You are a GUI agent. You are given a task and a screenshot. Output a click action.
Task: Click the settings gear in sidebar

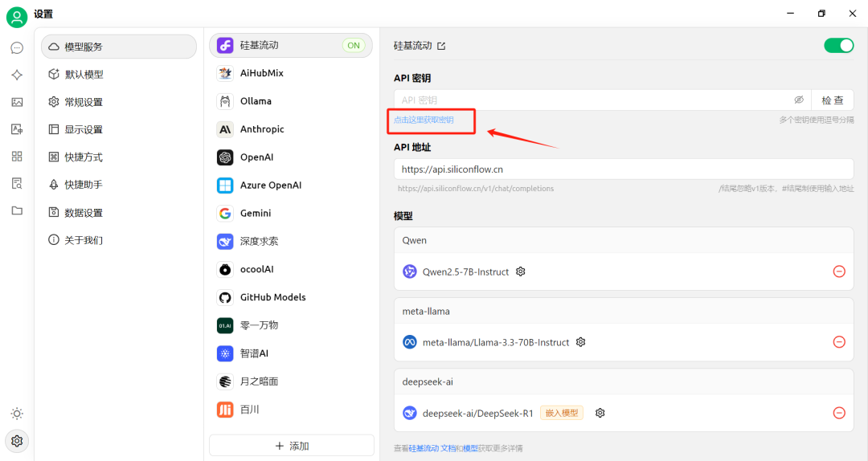click(x=17, y=441)
